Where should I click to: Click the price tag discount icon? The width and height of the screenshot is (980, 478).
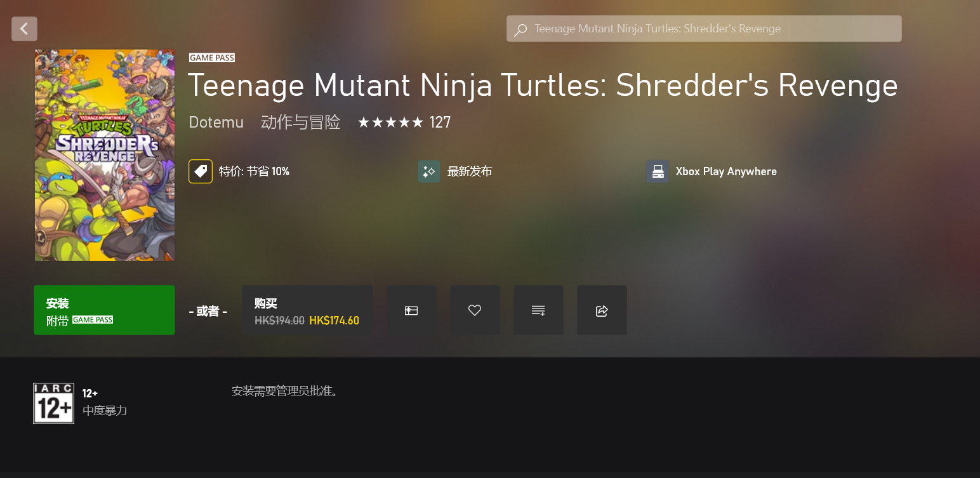(x=201, y=171)
